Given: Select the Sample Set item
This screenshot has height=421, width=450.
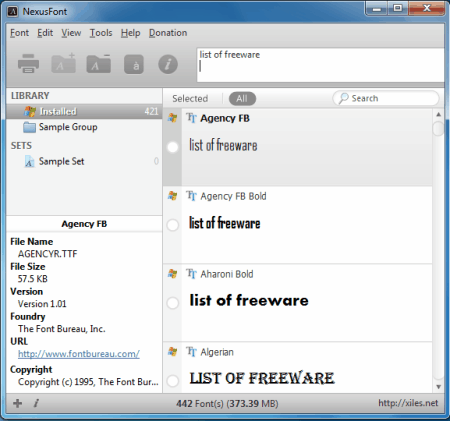Looking at the screenshot, I should pos(84,161).
